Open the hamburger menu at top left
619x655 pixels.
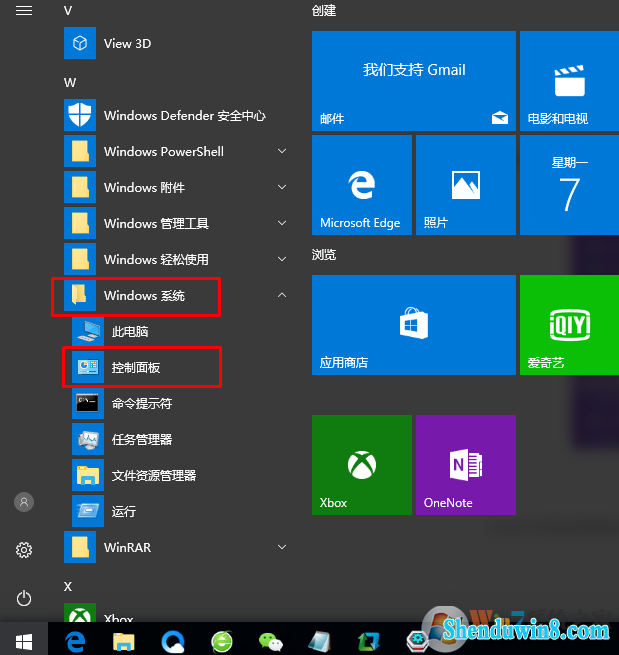24,10
